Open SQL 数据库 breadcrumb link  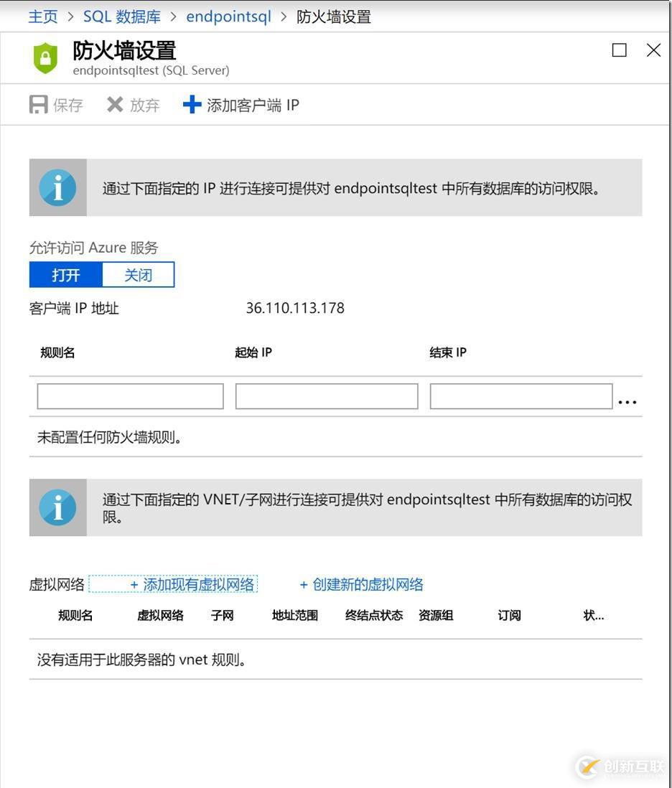click(x=121, y=17)
